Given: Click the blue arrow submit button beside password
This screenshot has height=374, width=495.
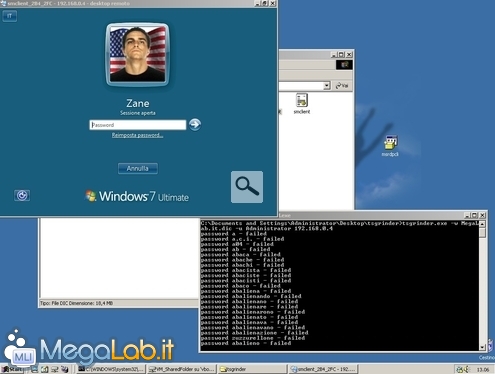Looking at the screenshot, I should [x=195, y=125].
